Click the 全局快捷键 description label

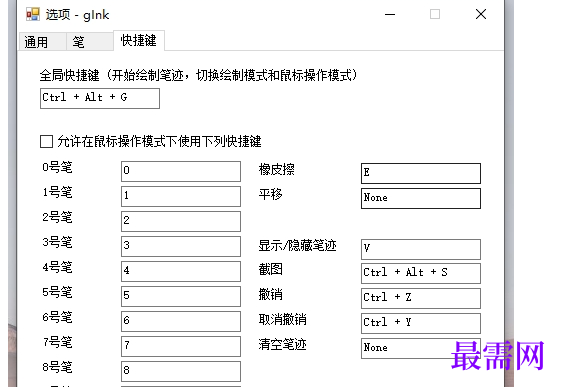point(198,75)
